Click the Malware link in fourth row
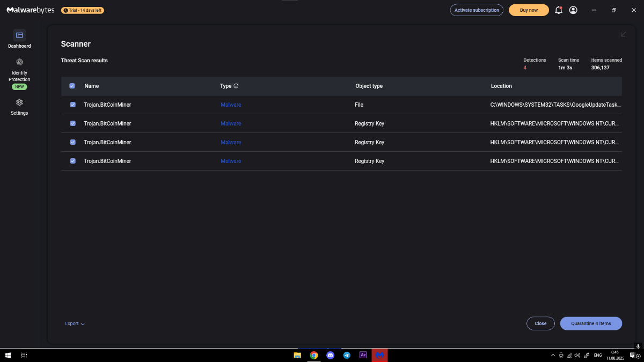The width and height of the screenshot is (644, 362). pos(231,161)
